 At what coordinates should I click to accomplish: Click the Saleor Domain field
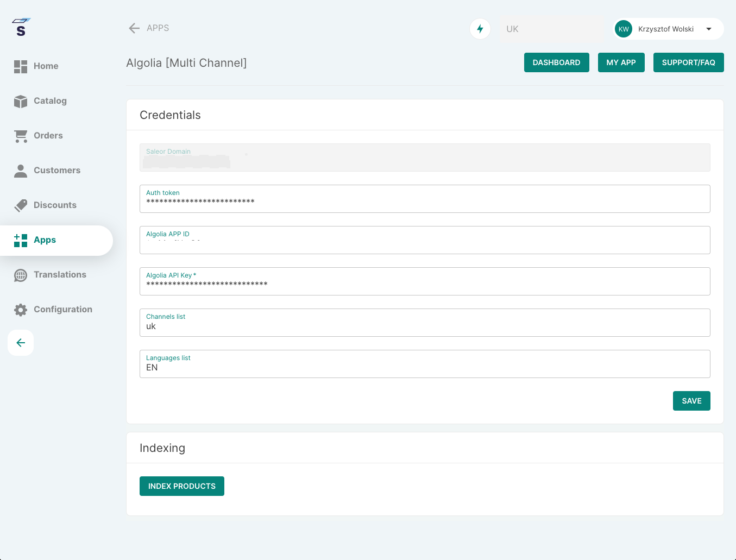tap(425, 158)
